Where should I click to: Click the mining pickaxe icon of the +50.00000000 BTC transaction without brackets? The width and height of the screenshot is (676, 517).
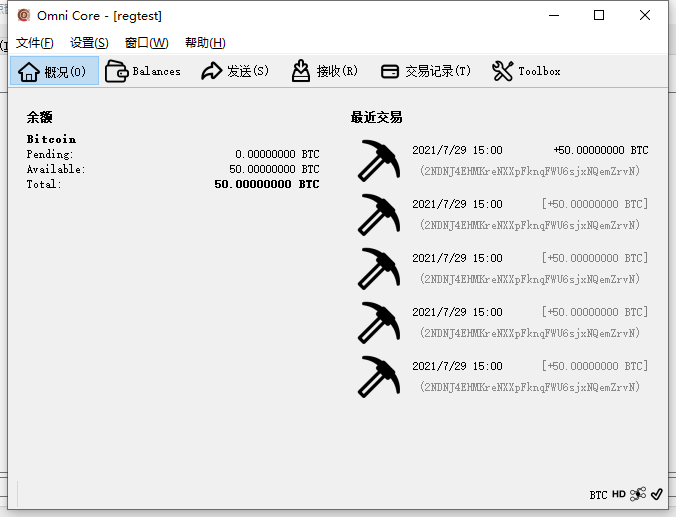[x=379, y=160]
